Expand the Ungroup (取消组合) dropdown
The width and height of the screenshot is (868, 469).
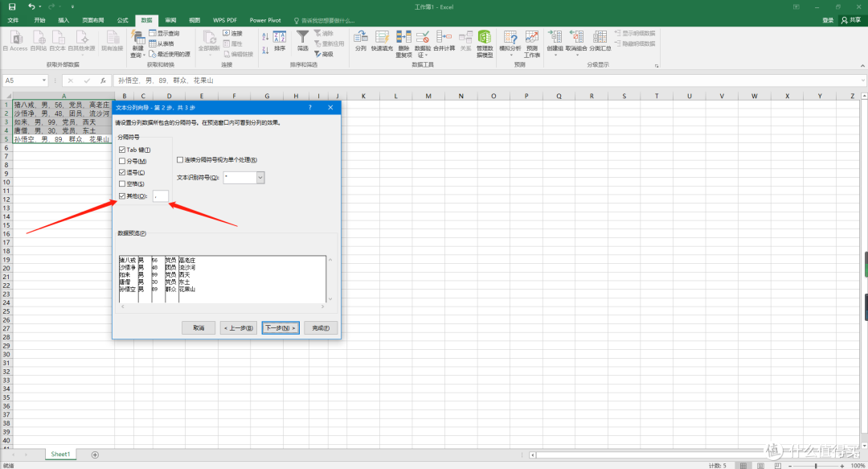tap(577, 56)
